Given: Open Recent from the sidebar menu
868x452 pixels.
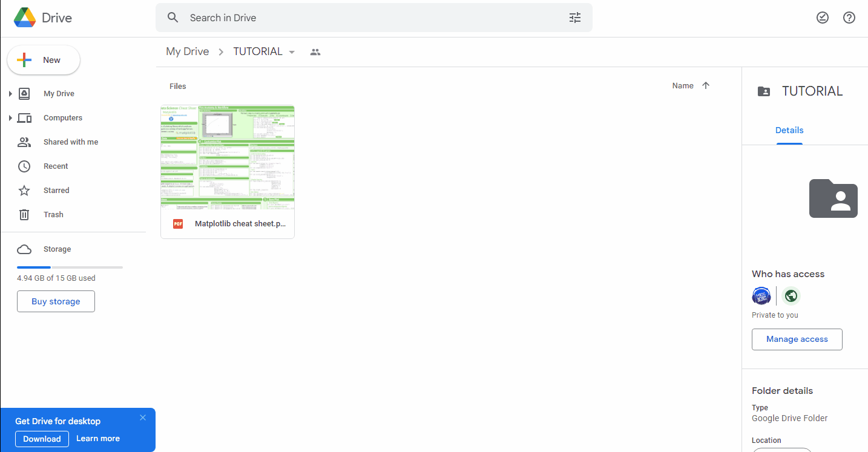Looking at the screenshot, I should (x=55, y=166).
